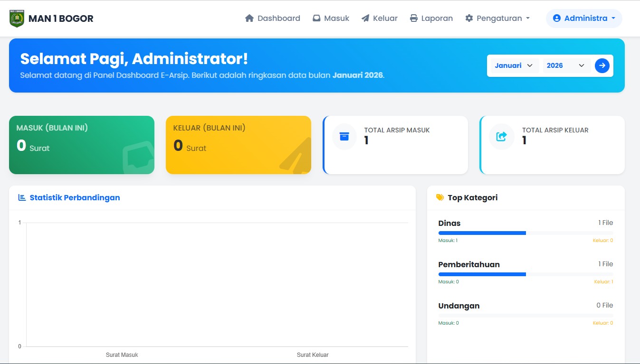The width and height of the screenshot is (640, 364).
Task: Click the Pemberitahuan category progress bar
Action: (525, 274)
